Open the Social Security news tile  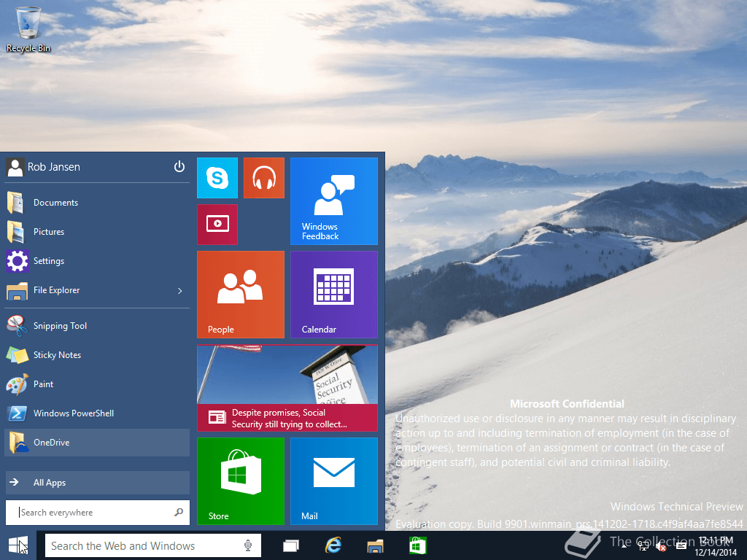(x=287, y=388)
